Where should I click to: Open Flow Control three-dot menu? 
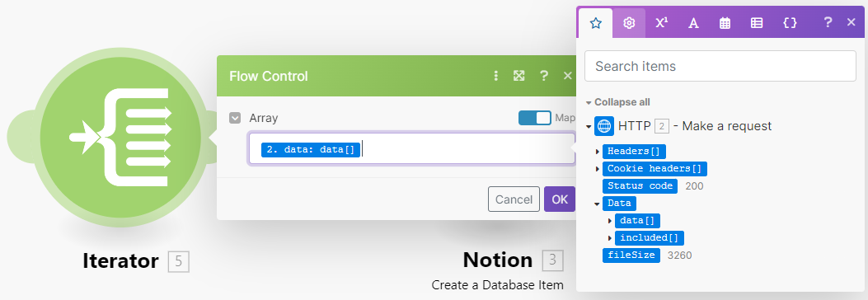point(496,76)
